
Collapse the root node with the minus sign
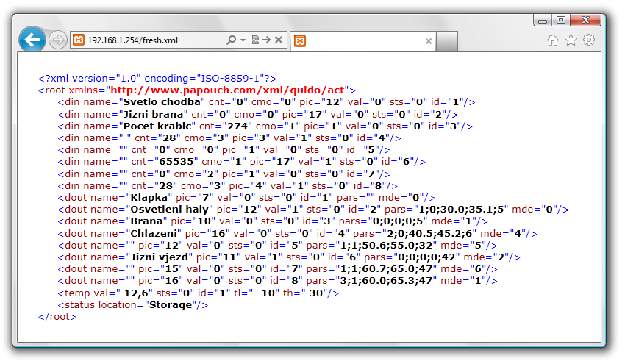point(29,90)
